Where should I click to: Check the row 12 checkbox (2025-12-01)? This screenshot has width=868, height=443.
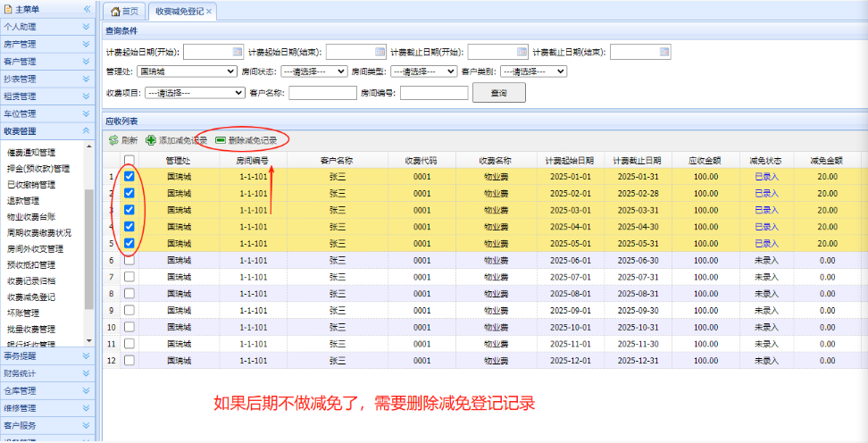click(129, 361)
